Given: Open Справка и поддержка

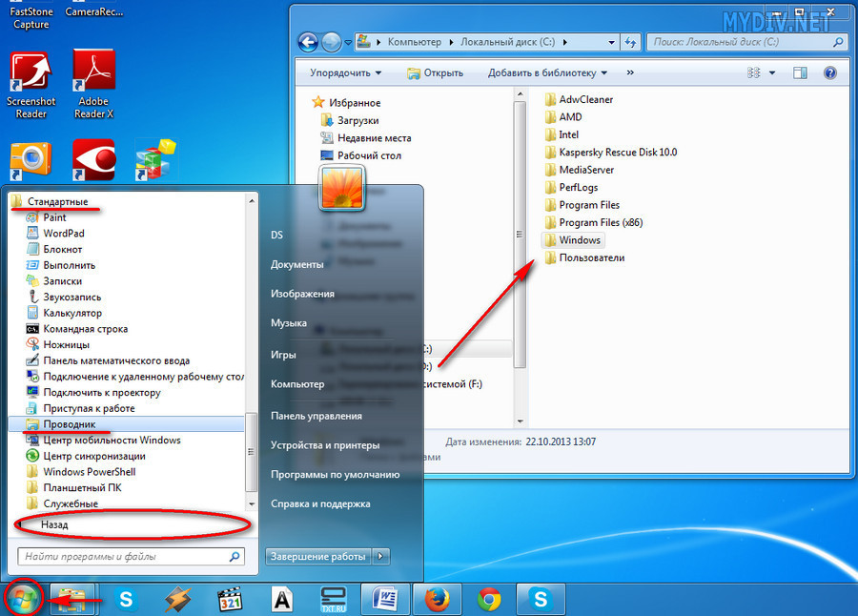Looking at the screenshot, I should click(x=320, y=503).
